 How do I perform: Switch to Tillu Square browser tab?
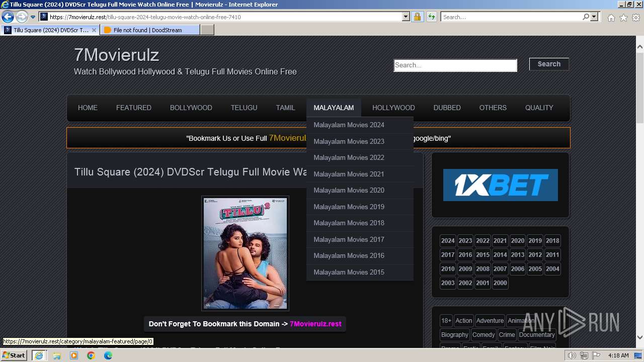(x=50, y=30)
